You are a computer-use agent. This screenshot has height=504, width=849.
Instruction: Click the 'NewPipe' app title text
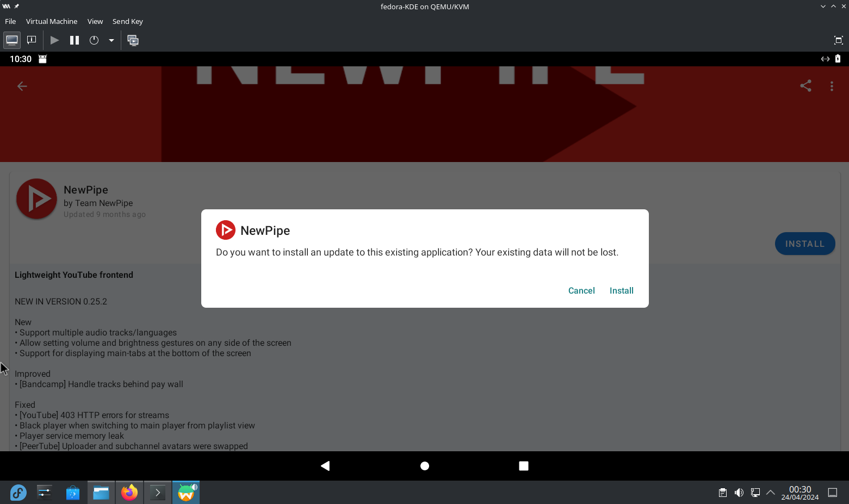point(86,190)
